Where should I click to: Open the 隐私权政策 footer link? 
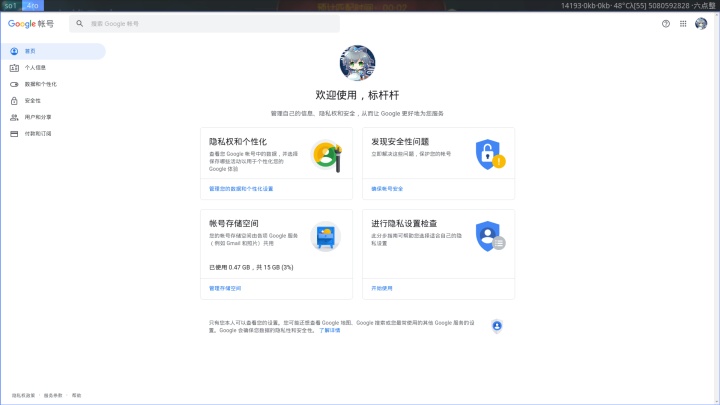[23, 395]
